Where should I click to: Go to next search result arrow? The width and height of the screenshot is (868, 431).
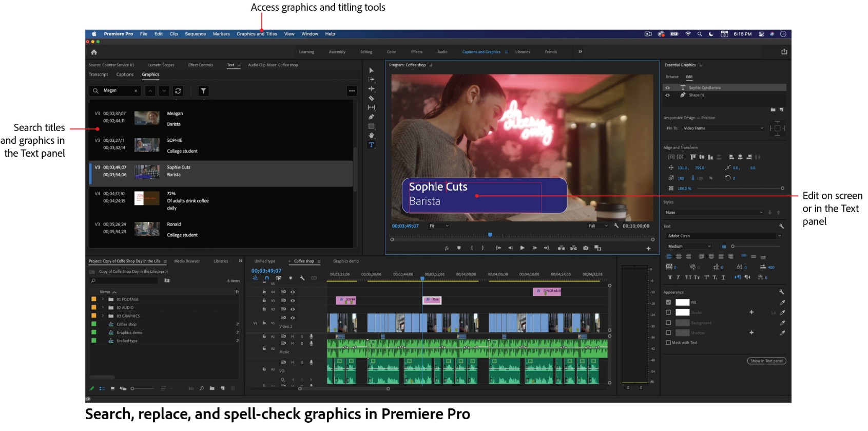[164, 91]
